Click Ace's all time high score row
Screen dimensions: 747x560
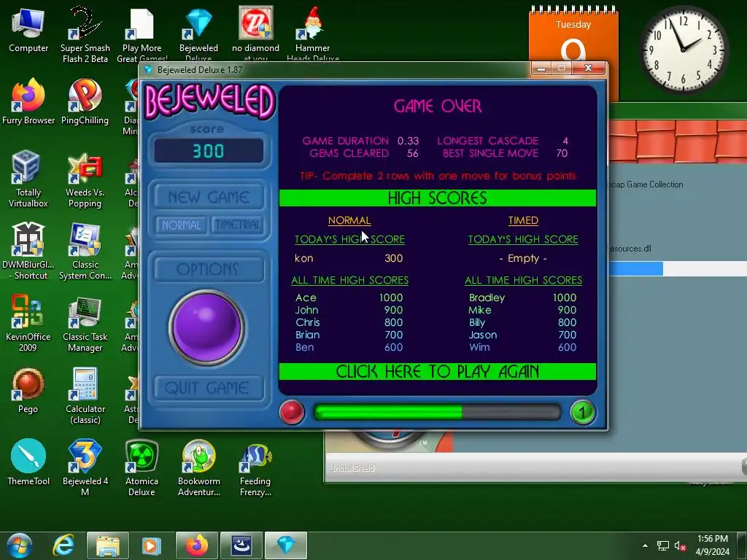click(349, 297)
